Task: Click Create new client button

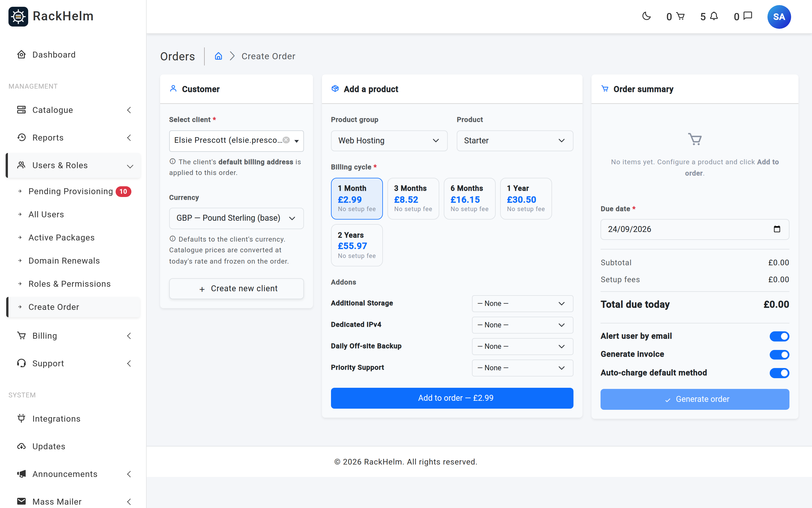Action: (x=236, y=289)
